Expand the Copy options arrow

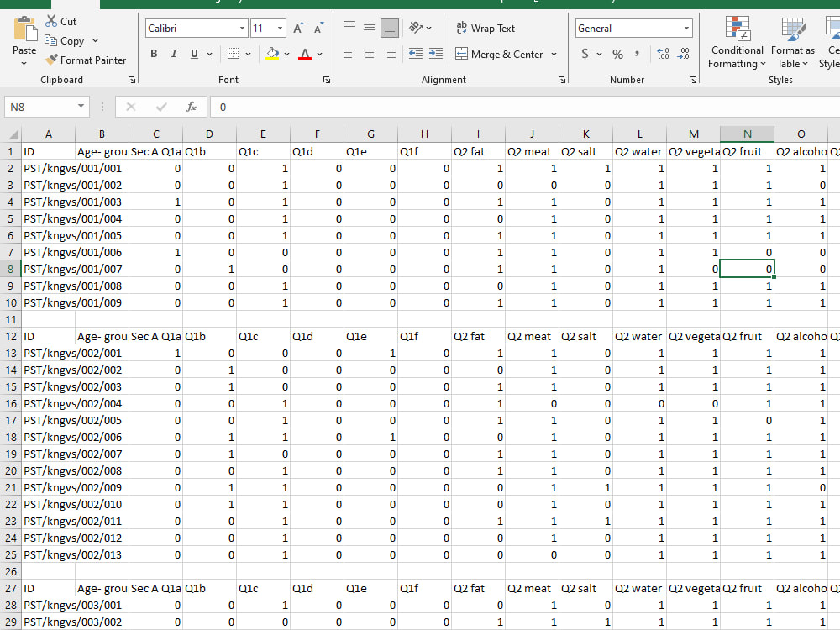pos(96,40)
